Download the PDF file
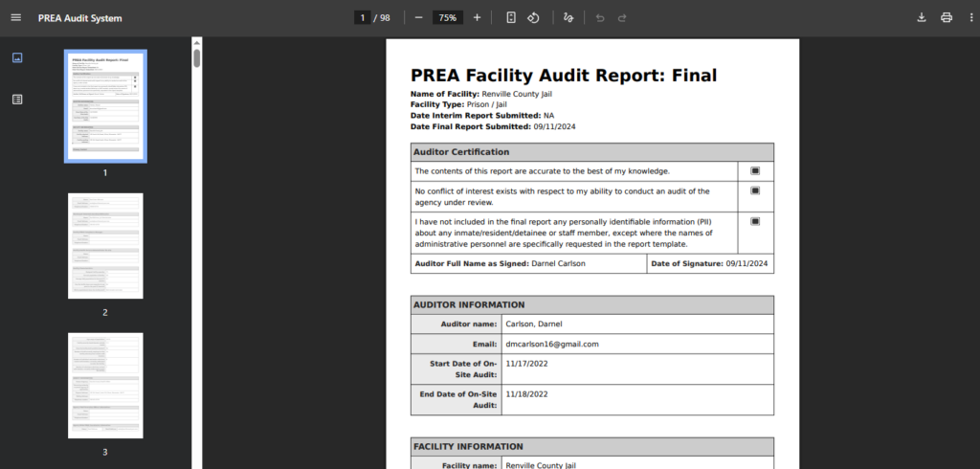 pos(922,17)
